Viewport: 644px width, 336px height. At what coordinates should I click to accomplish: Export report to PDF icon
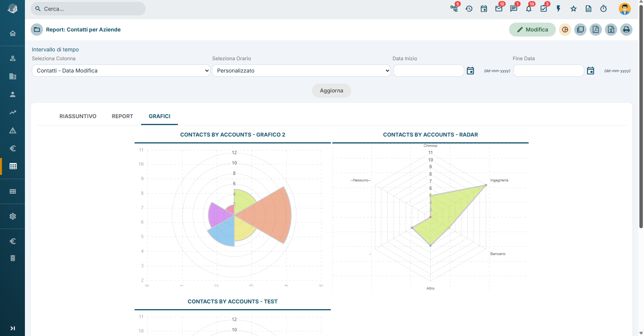click(596, 30)
